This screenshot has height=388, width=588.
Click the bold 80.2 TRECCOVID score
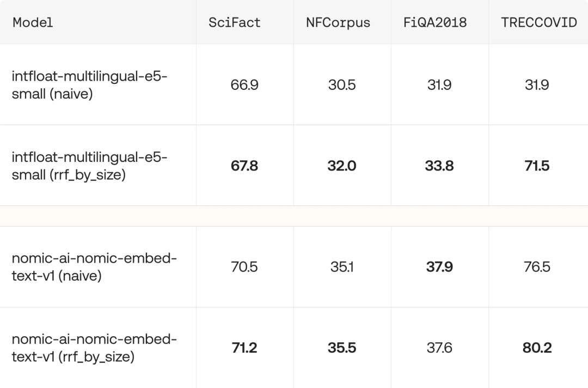point(537,348)
